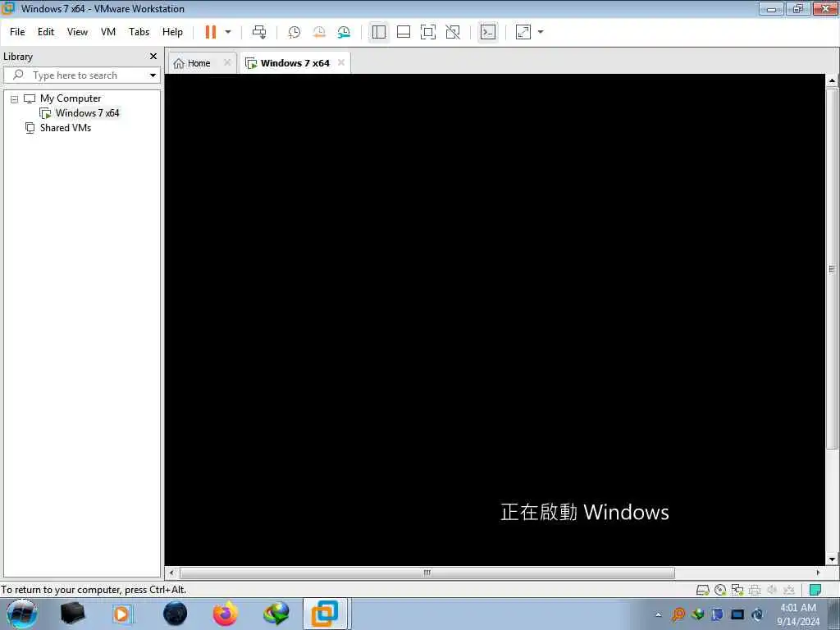The width and height of the screenshot is (840, 630).
Task: Close the Windows 7 x64 tab
Action: click(341, 62)
